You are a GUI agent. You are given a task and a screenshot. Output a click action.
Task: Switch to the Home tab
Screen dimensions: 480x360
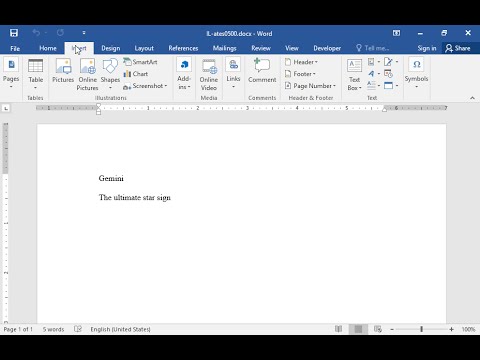pyautogui.click(x=48, y=48)
